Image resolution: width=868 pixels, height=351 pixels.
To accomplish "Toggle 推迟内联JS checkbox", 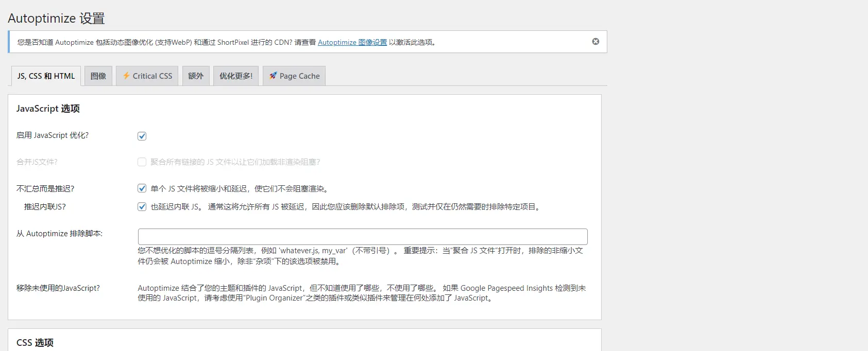I will point(142,207).
